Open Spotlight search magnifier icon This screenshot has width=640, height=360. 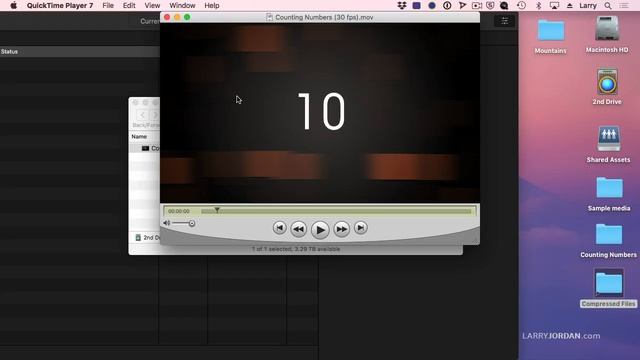(608, 6)
